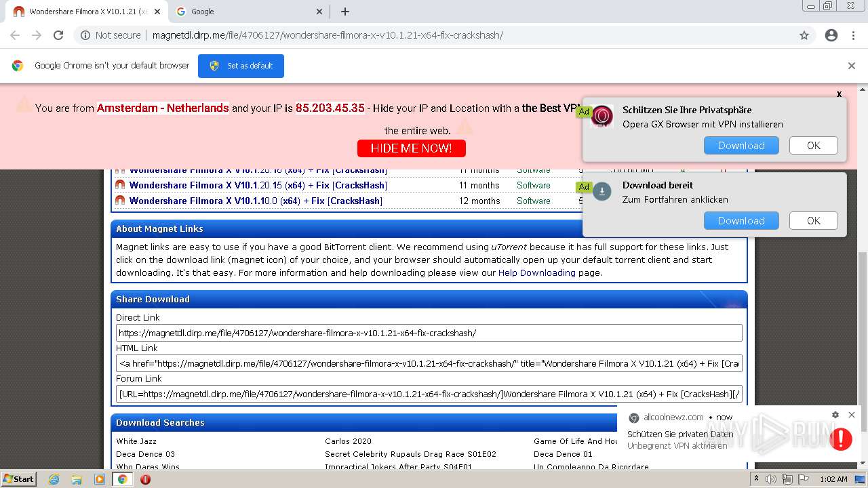Open Filmora X V10.1.20.15 torrent link

258,185
